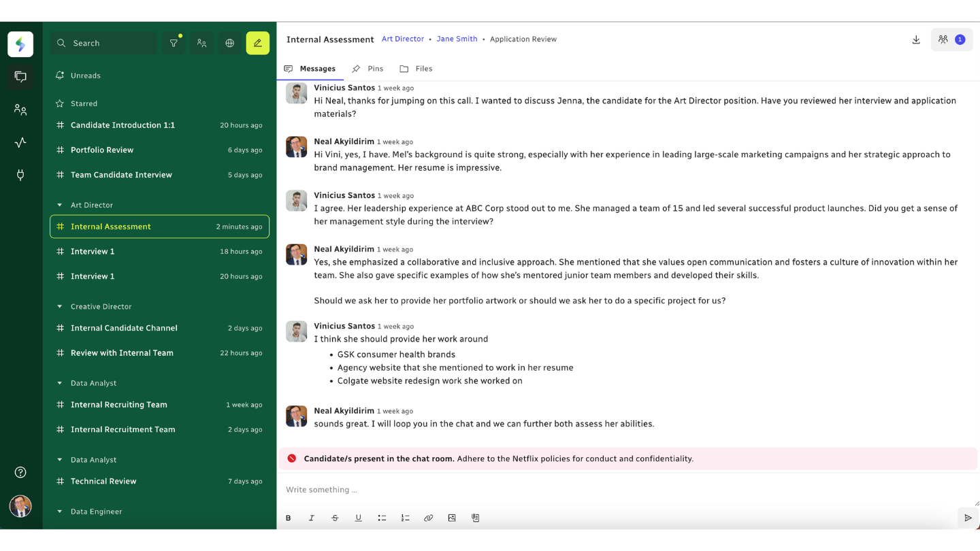The height and width of the screenshot is (551, 980).
Task: Open the members list showing 1 participant
Action: coord(951,39)
